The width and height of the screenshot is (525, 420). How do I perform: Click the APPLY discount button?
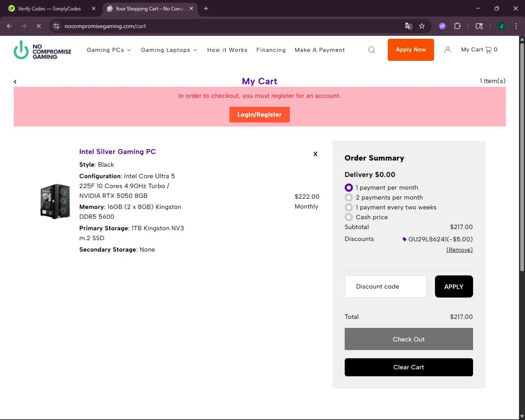pos(454,287)
